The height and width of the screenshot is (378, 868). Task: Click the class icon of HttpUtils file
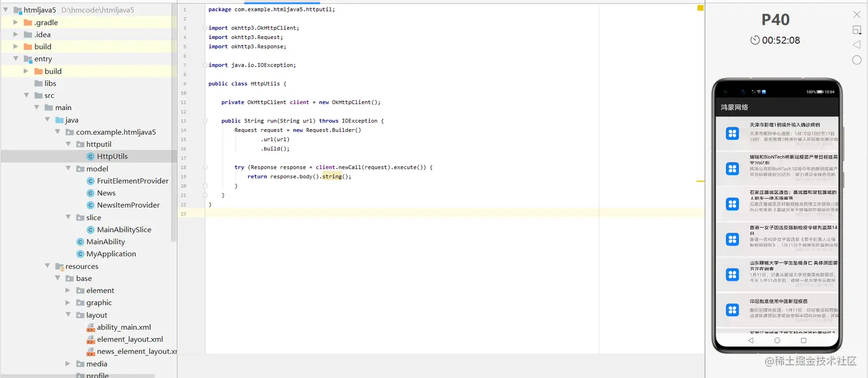pos(90,156)
